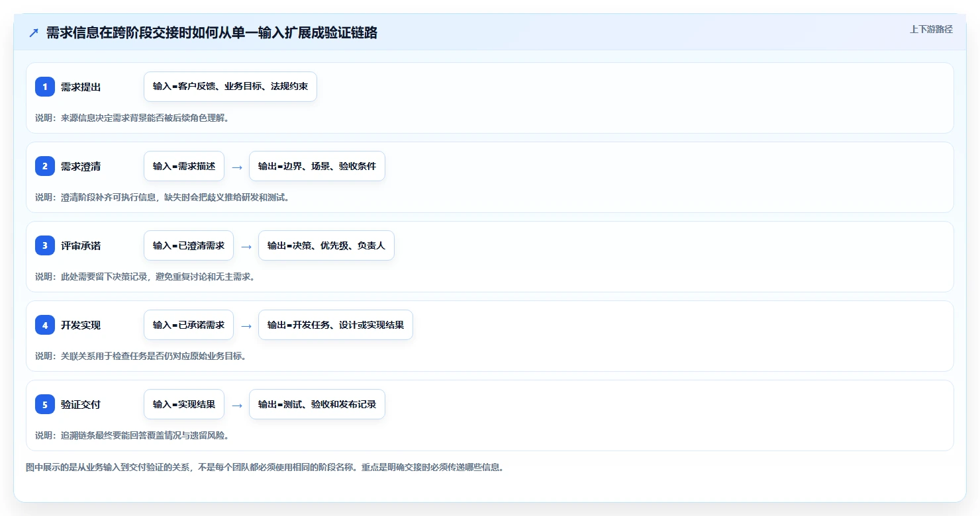Screen dimensions: 980x516
Task: Click the note about 澄清阶段补齐可执行信息
Action: click(x=162, y=197)
